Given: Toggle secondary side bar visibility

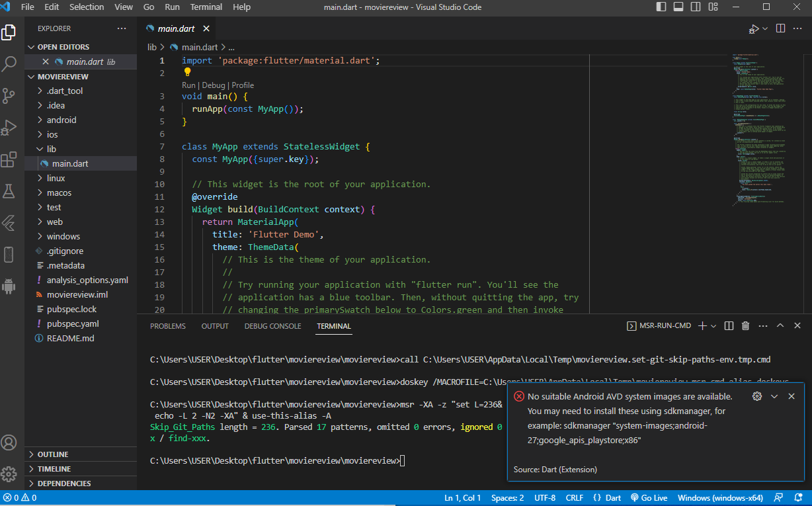Looking at the screenshot, I should tap(694, 7).
